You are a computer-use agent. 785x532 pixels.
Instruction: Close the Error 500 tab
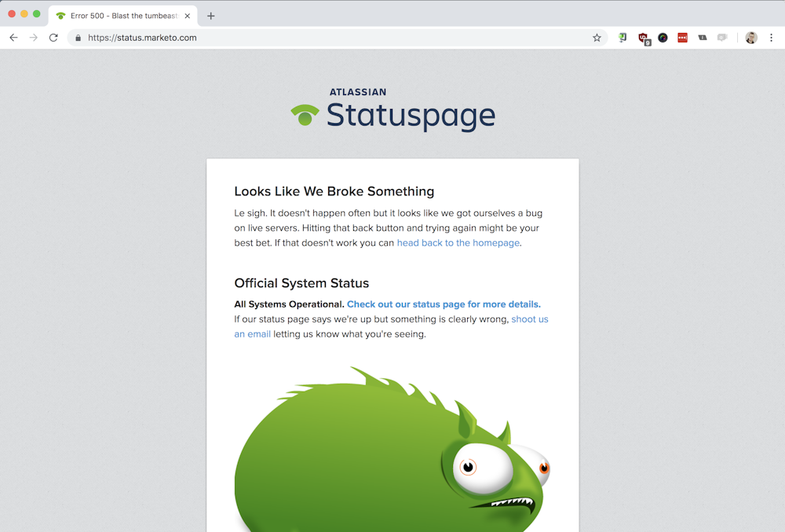coord(188,16)
